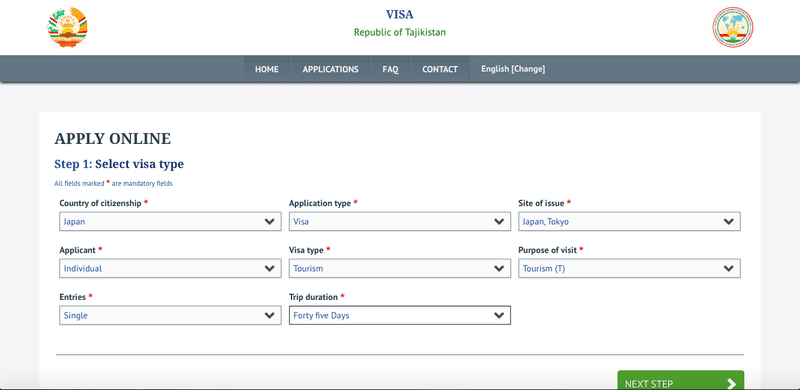Go to the HOME menu item
The image size is (800, 390).
point(267,69)
